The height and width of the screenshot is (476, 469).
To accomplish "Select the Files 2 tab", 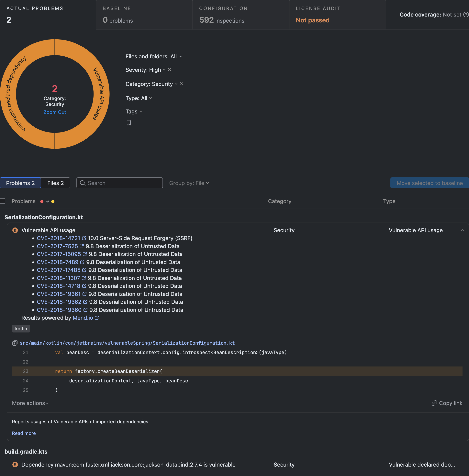I will (x=55, y=183).
